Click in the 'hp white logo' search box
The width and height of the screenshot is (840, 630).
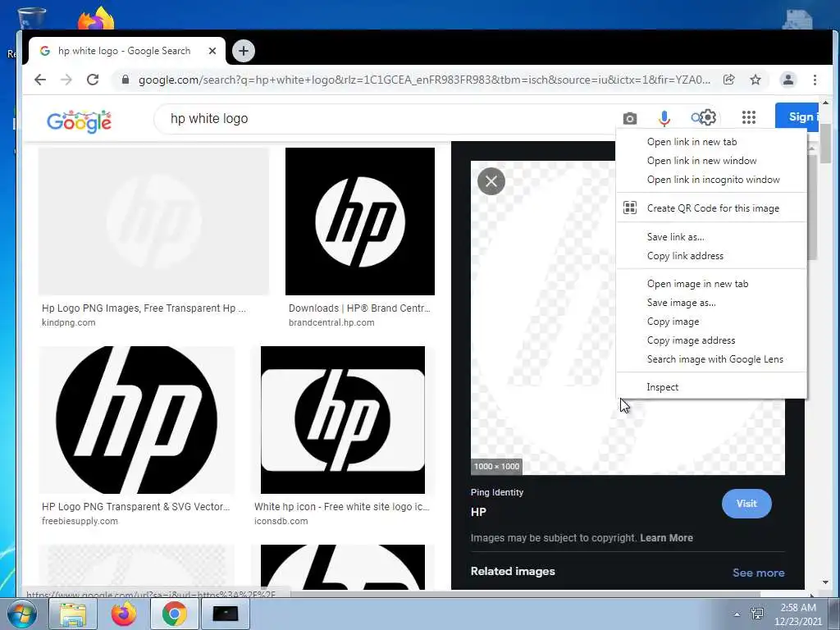[386, 118]
